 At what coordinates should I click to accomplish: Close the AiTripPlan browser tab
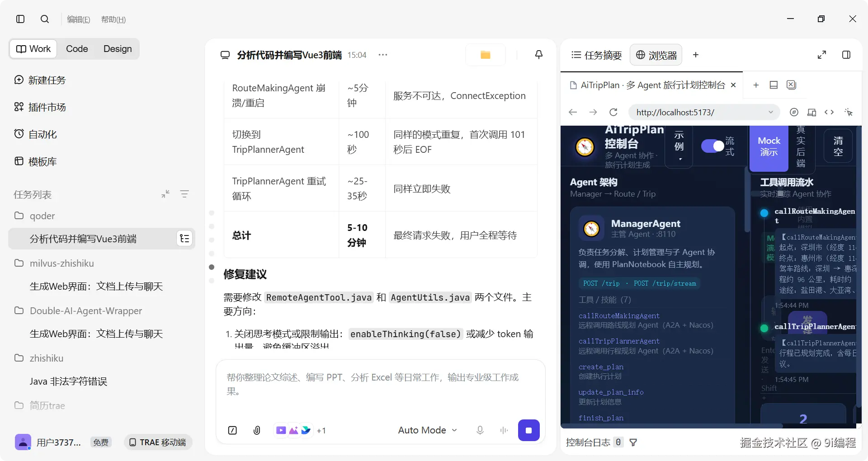[x=733, y=85]
